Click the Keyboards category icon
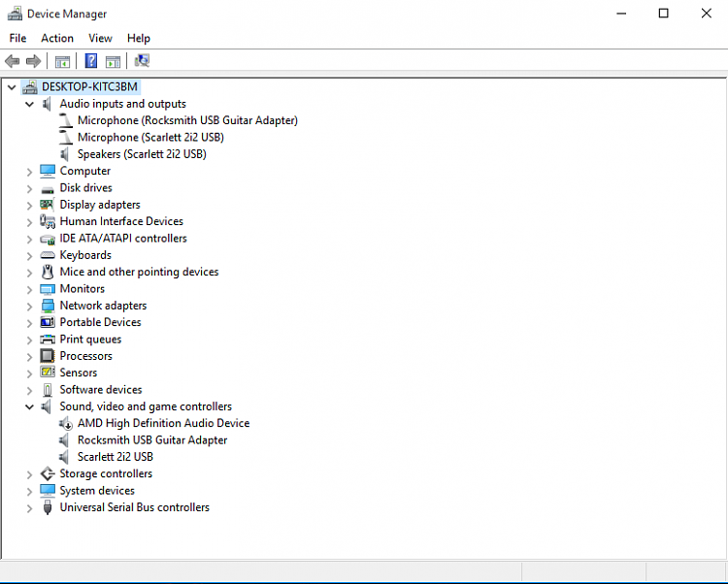 48,255
